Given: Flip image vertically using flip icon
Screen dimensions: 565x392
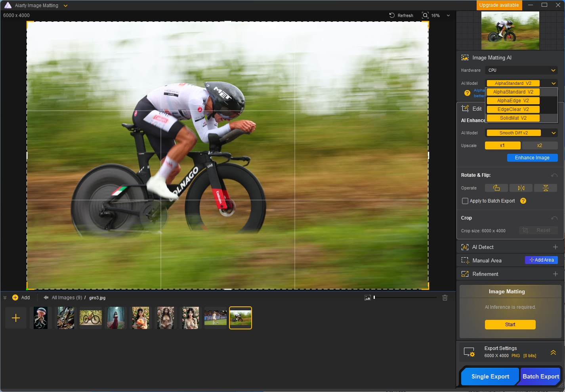Looking at the screenshot, I should [546, 188].
